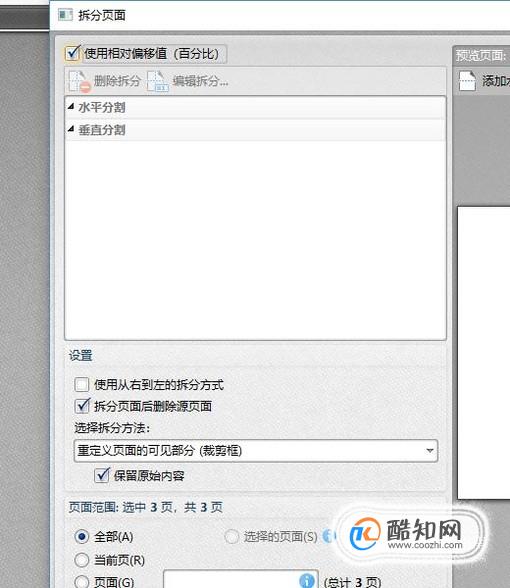Screen dimensions: 510x588
Task: Click the white preview page thumbnail
Action: [484, 352]
